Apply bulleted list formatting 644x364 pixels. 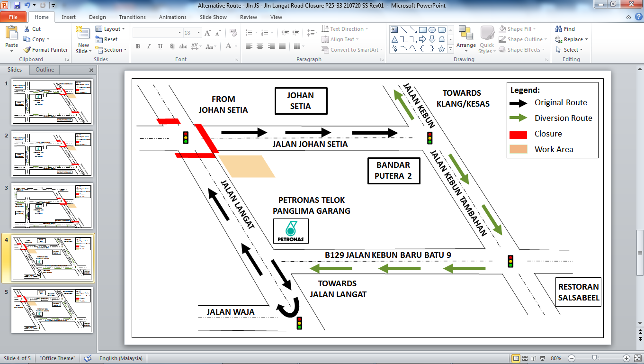(x=249, y=33)
